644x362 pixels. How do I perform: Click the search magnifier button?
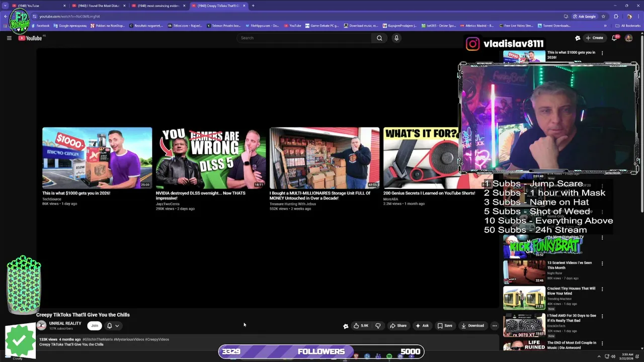coord(379,38)
